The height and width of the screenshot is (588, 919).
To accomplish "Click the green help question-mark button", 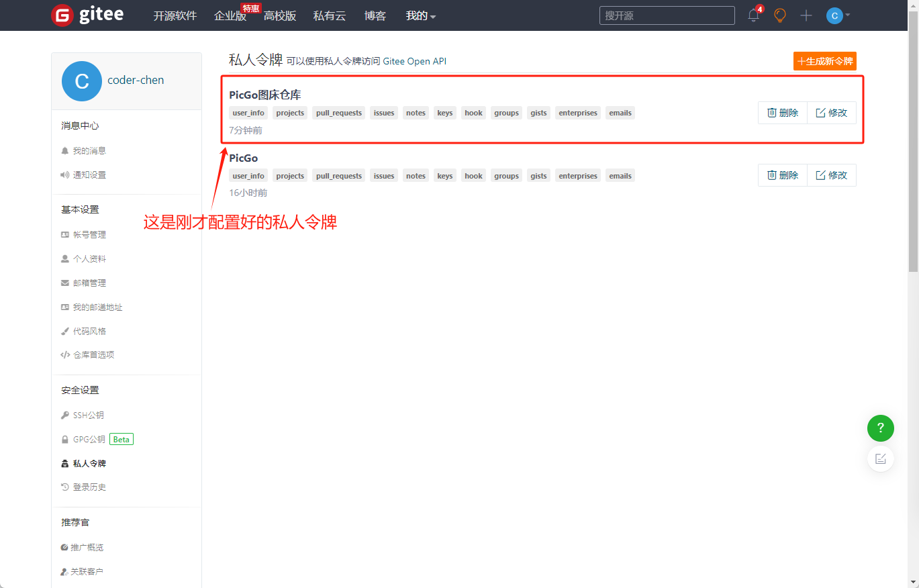I will click(x=881, y=428).
